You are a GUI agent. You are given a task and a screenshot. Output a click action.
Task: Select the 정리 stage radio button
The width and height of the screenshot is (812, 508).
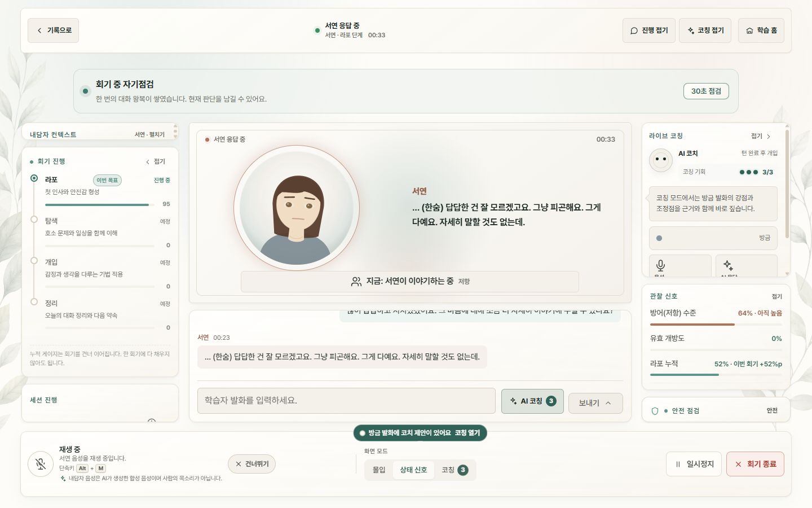[x=34, y=302]
